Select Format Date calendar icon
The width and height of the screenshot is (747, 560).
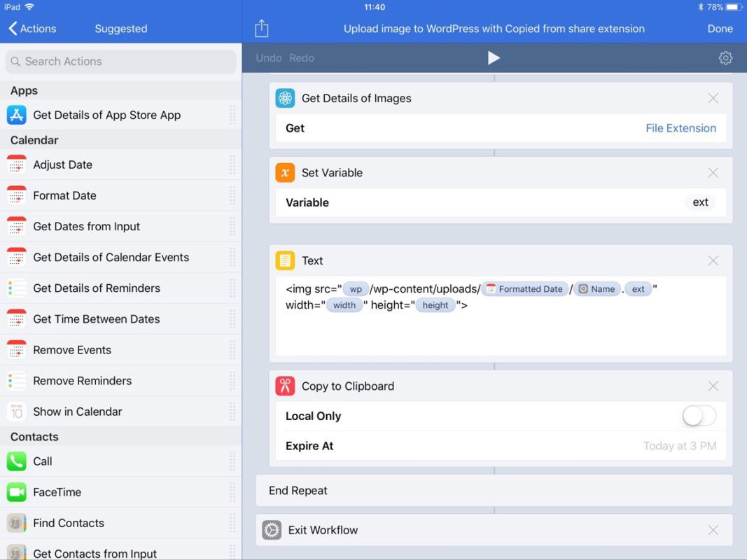[17, 196]
